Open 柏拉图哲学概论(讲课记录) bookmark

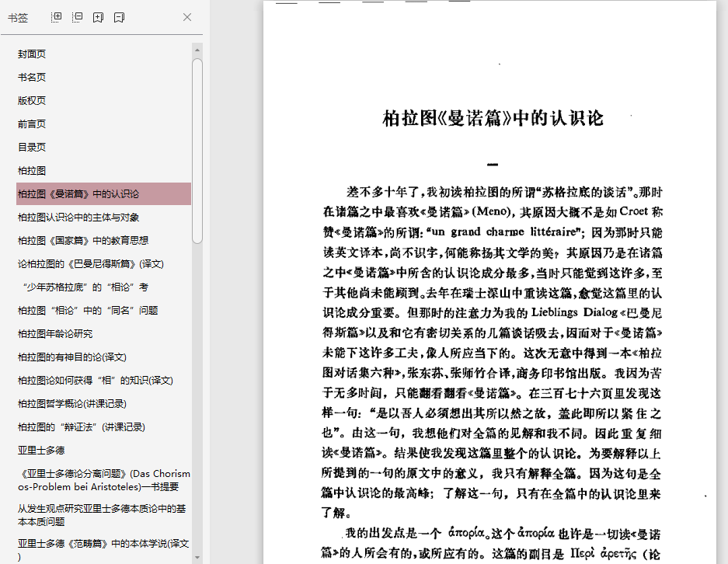click(x=72, y=403)
